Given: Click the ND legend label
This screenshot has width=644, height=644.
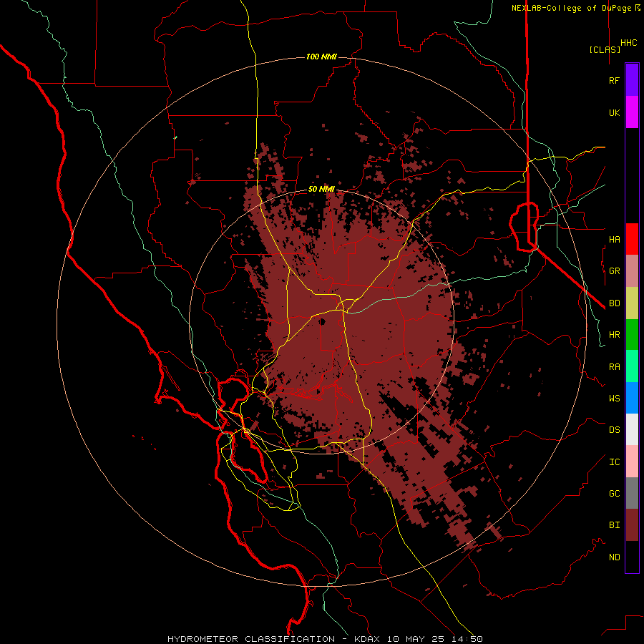Looking at the screenshot, I should click(x=614, y=557).
